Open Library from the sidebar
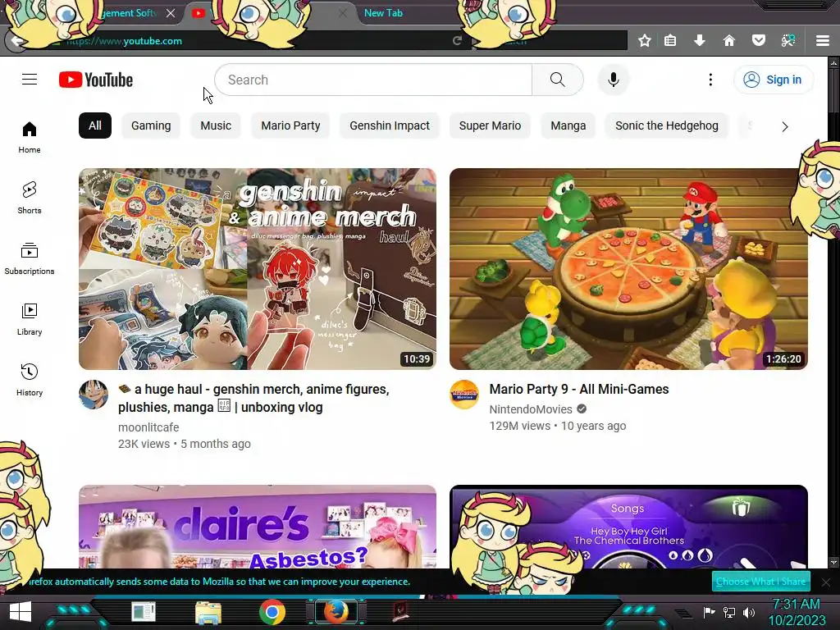The height and width of the screenshot is (630, 840). [30, 319]
